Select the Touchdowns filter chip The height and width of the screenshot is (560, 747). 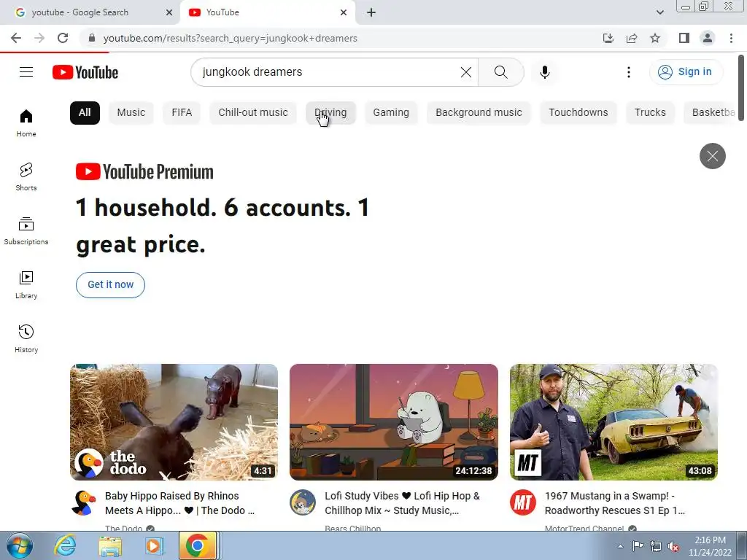point(578,112)
